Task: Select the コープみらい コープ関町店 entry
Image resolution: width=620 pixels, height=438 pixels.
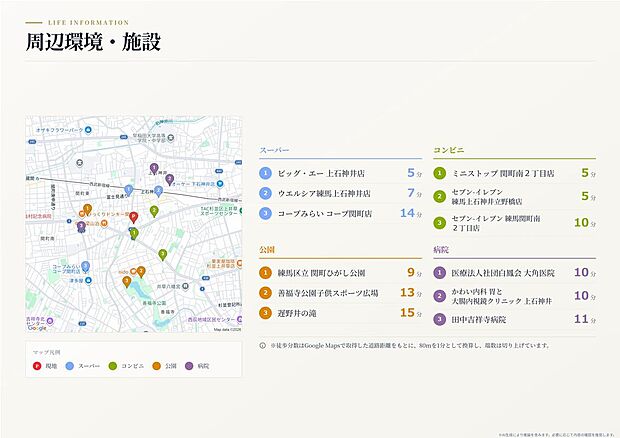Action: click(x=340, y=213)
